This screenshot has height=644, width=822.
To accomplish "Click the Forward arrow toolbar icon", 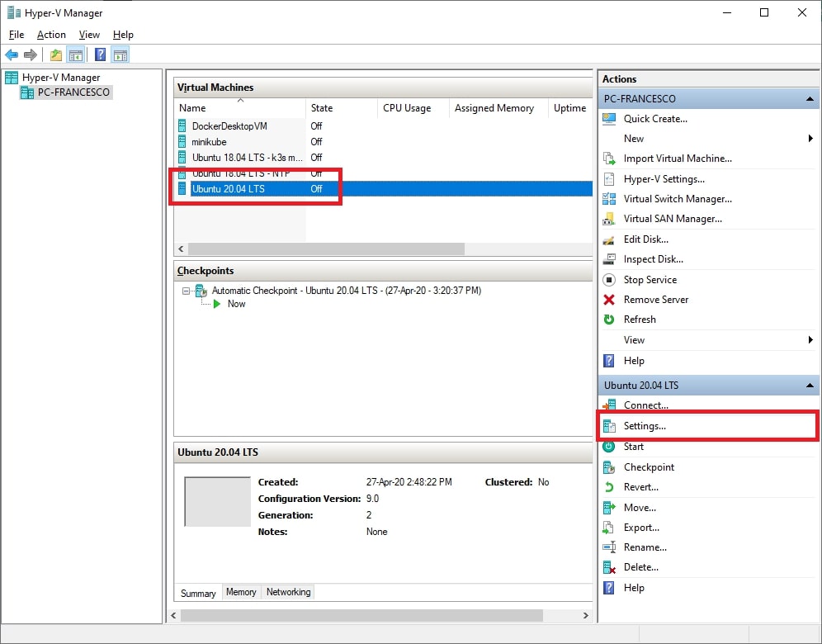I will 31,54.
